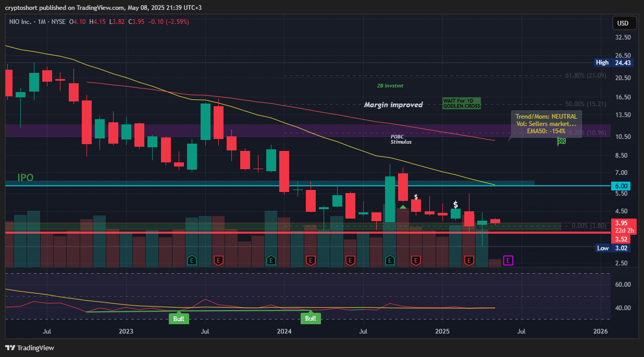Click the 2023 time axis label
Viewport: 644px width, 357px height.
pos(126,331)
